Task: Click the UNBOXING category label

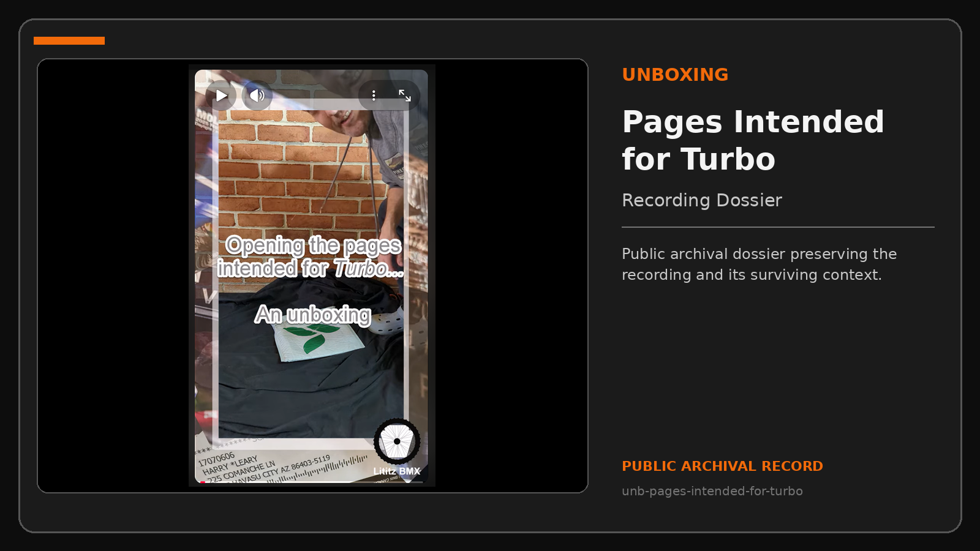Action: [675, 75]
